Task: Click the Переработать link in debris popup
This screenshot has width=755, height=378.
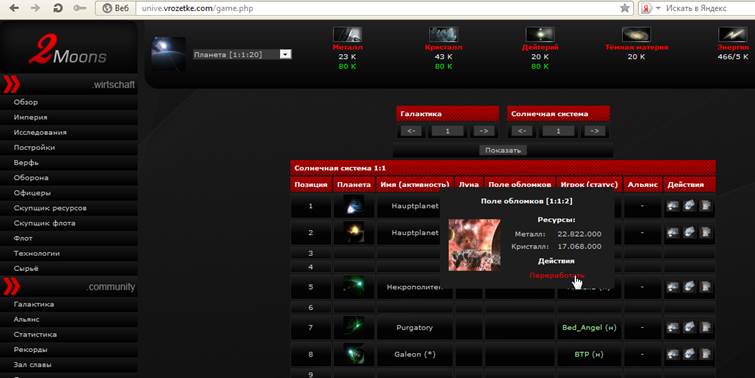Action: pyautogui.click(x=556, y=275)
